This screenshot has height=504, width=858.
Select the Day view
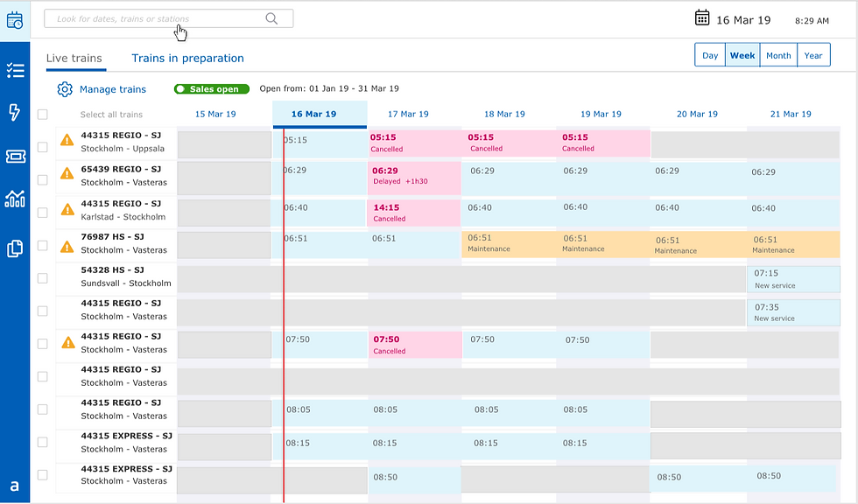tap(710, 55)
